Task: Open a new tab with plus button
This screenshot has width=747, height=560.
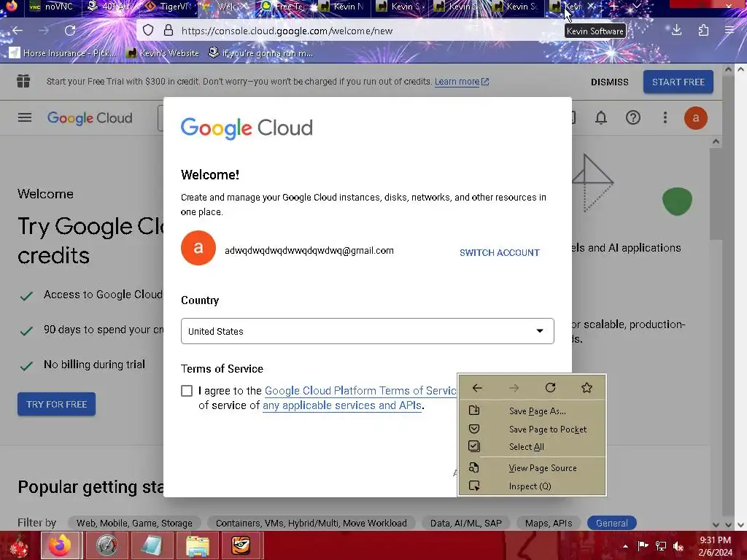Action: [614, 7]
